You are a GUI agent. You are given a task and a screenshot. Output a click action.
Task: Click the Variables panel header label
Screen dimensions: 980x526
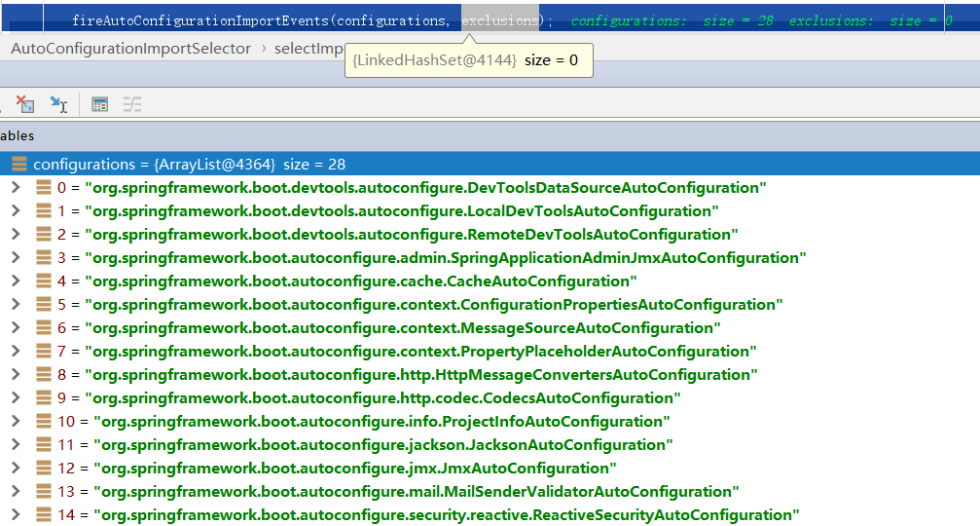[x=17, y=135]
